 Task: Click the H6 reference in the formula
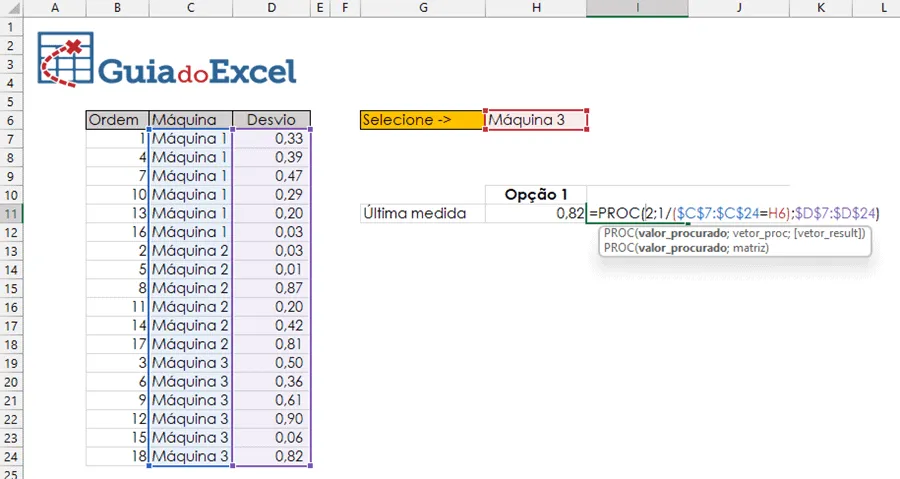tap(778, 213)
